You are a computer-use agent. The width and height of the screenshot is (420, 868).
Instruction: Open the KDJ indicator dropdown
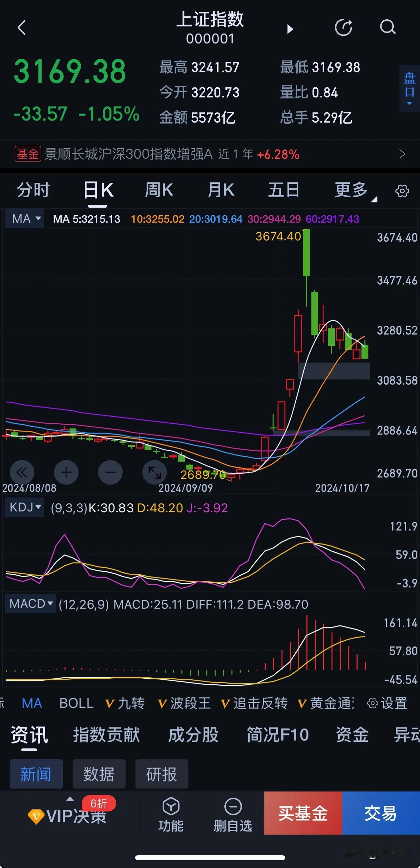(x=25, y=507)
